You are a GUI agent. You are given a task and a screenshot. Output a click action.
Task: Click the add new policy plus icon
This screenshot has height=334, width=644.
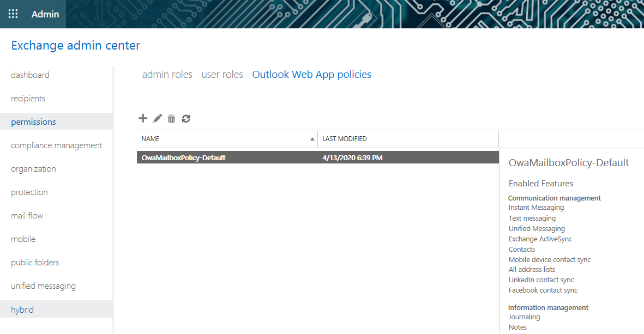tap(143, 119)
